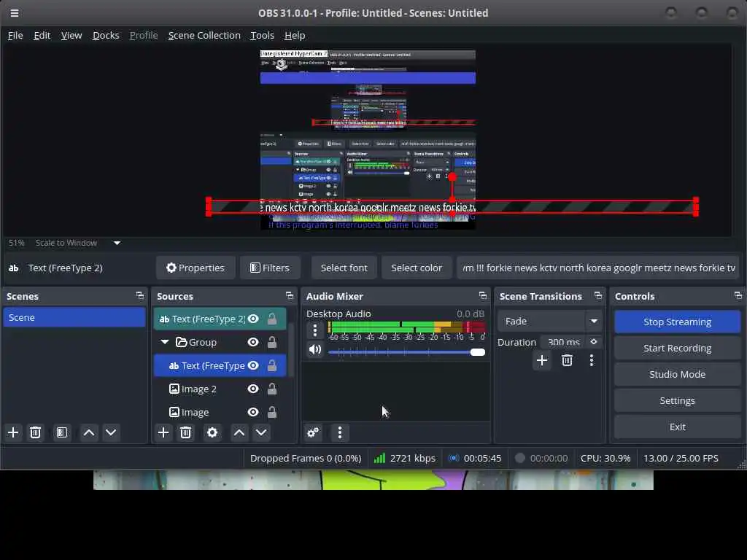This screenshot has width=747, height=560.
Task: Remove selected scene with trash icon
Action: coord(35,432)
